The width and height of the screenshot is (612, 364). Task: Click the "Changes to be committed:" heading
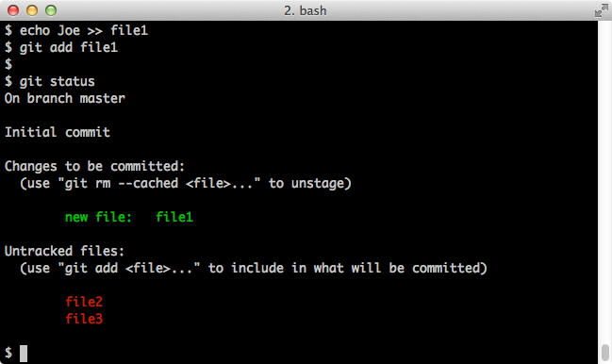click(x=94, y=166)
